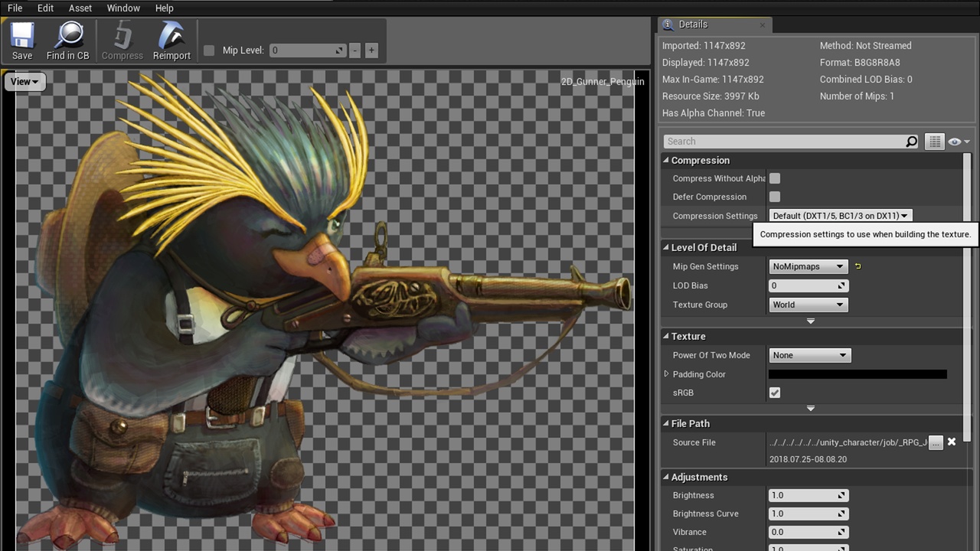Click 'Method: Not Streamed' text
Viewport: 980px width, 551px height.
[865, 46]
